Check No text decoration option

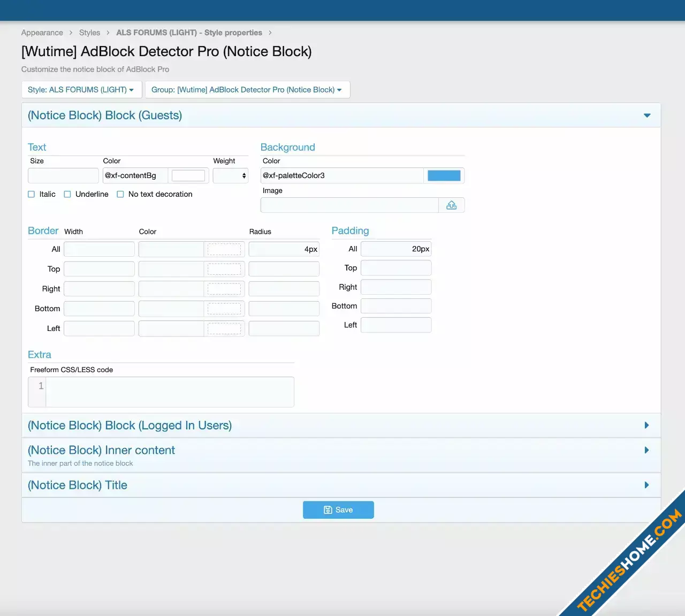(x=120, y=194)
